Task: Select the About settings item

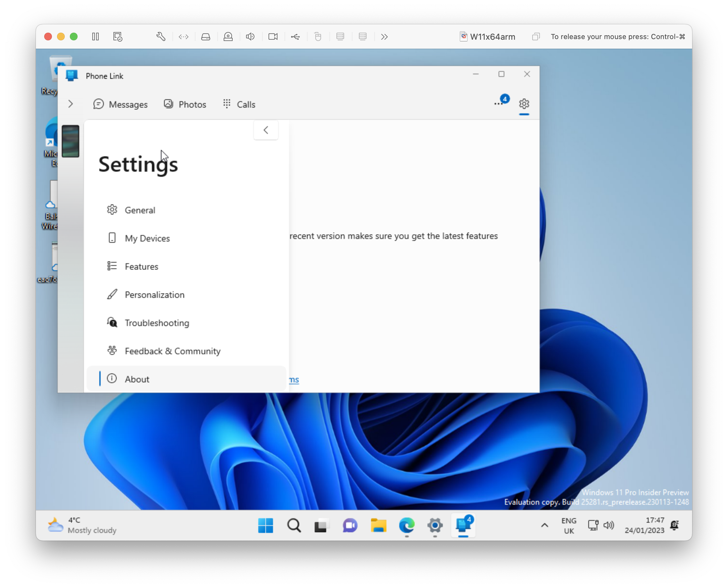Action: pos(137,380)
